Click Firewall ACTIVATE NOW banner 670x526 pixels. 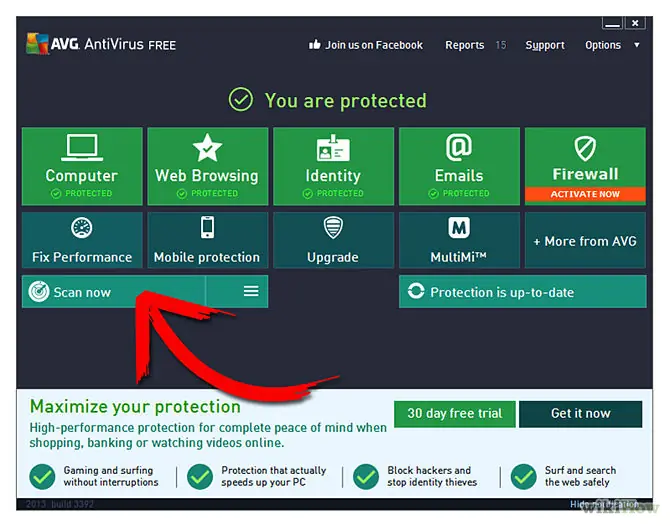(585, 194)
